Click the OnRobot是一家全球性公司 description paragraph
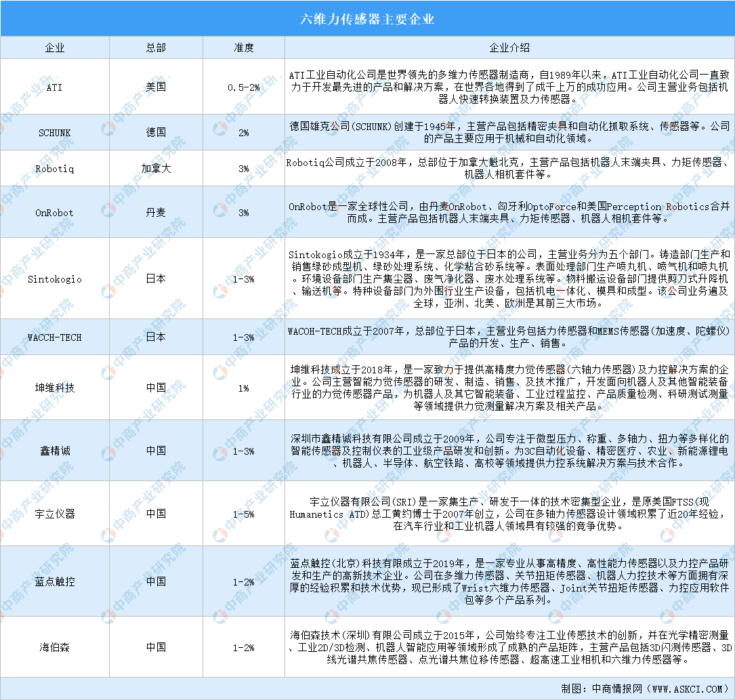Image resolution: width=735 pixels, height=700 pixels. pos(509,212)
